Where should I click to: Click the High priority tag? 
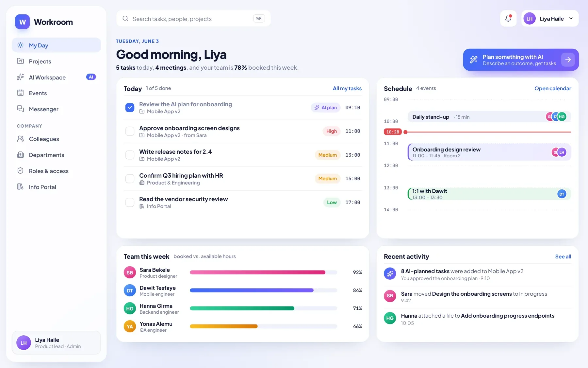click(x=331, y=131)
